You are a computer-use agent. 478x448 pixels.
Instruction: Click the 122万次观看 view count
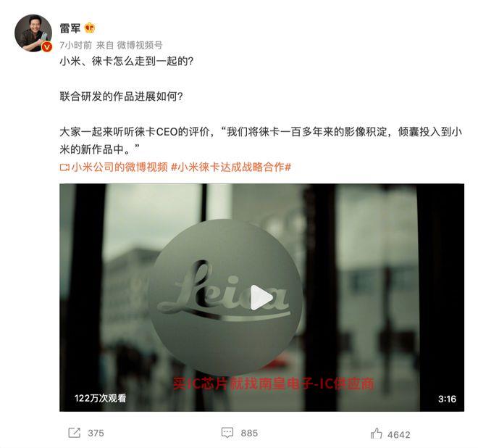(x=100, y=398)
